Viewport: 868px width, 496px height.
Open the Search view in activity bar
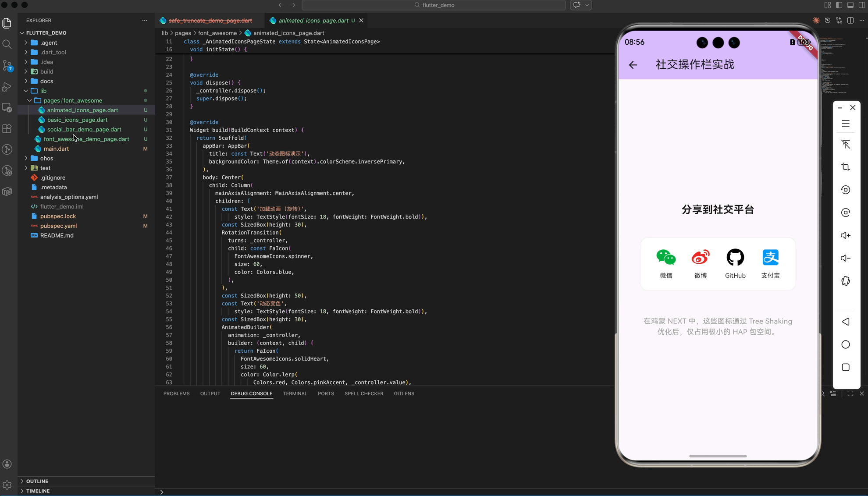coord(7,44)
